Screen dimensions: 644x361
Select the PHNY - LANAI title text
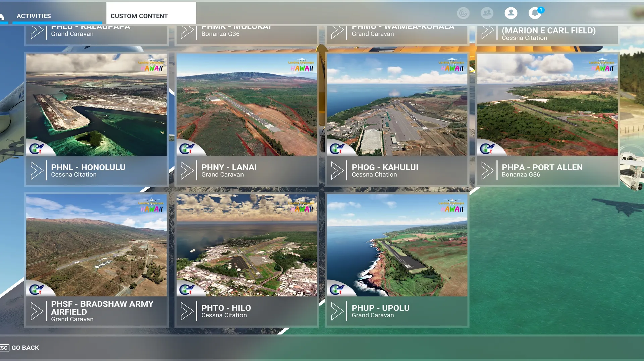click(x=229, y=167)
